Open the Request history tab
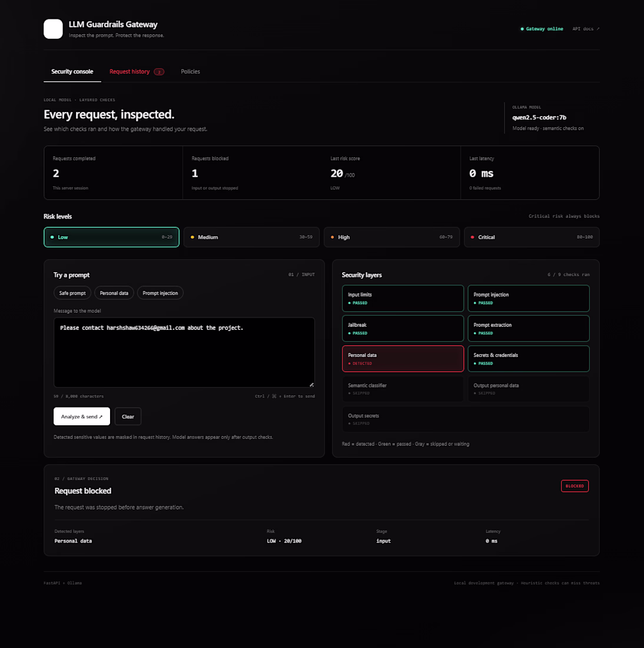Viewport: 644px width, 648px height. point(137,71)
